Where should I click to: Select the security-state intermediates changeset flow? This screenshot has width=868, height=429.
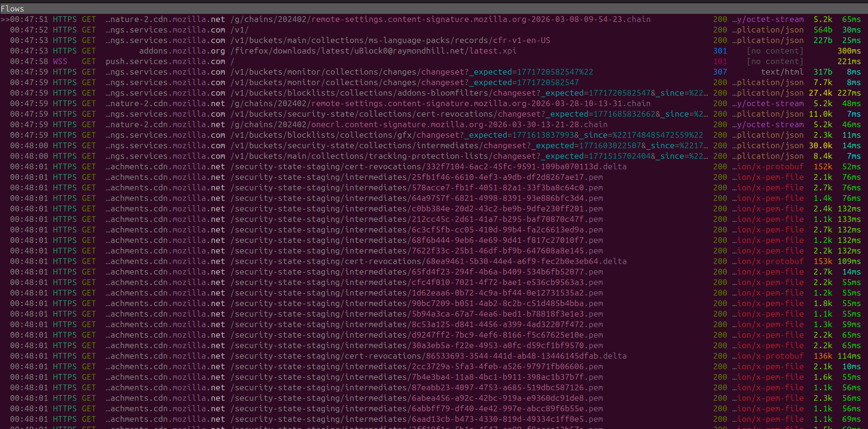coord(434,145)
